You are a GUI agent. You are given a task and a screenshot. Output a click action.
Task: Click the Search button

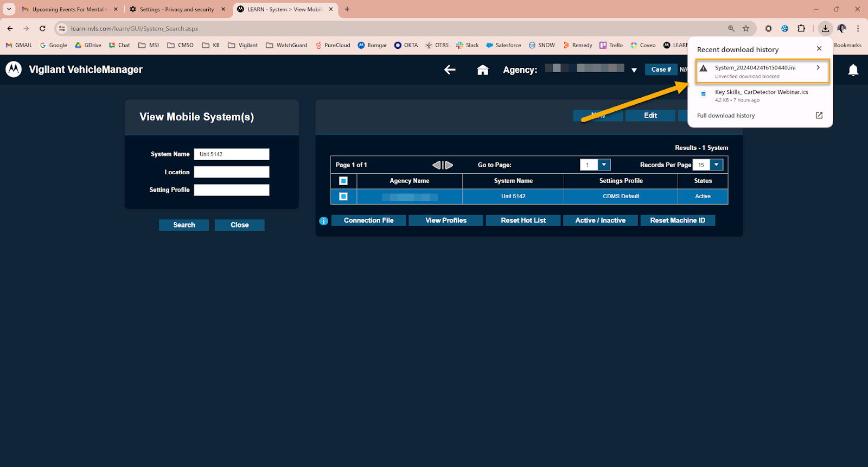[184, 225]
